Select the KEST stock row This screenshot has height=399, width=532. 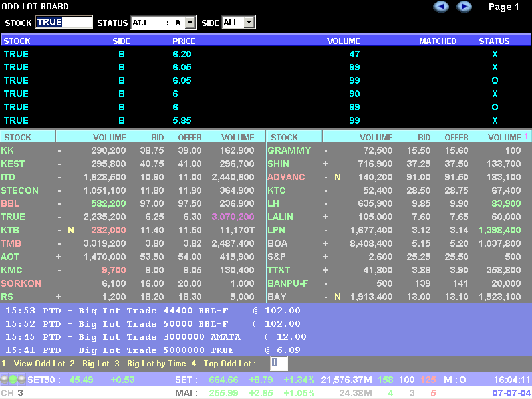pos(132,164)
